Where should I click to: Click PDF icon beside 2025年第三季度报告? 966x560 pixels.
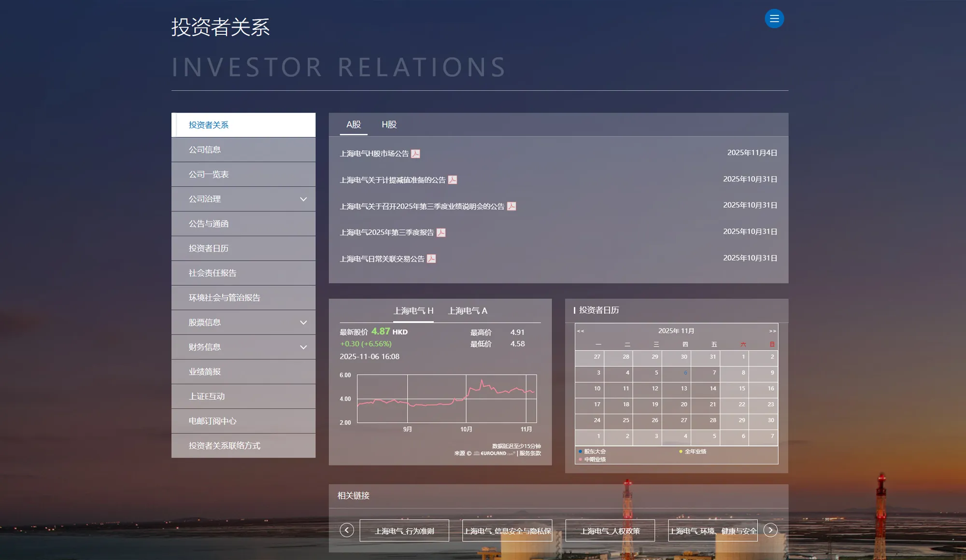point(440,233)
